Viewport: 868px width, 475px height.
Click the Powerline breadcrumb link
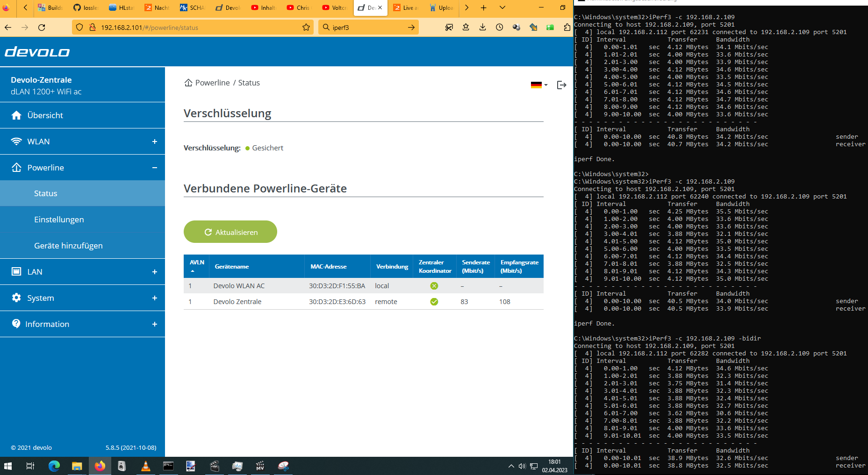(212, 83)
